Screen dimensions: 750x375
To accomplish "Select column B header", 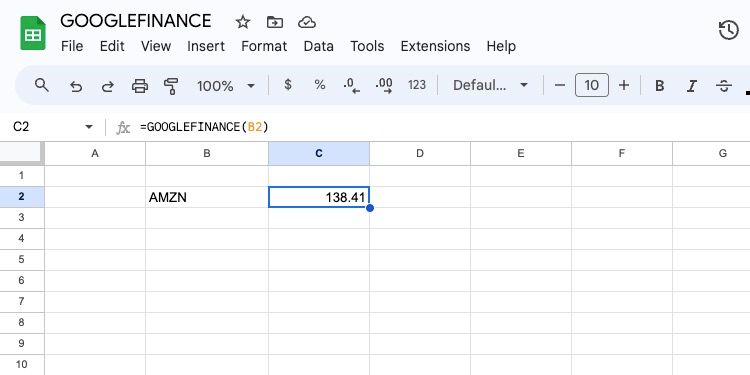I will 207,154.
